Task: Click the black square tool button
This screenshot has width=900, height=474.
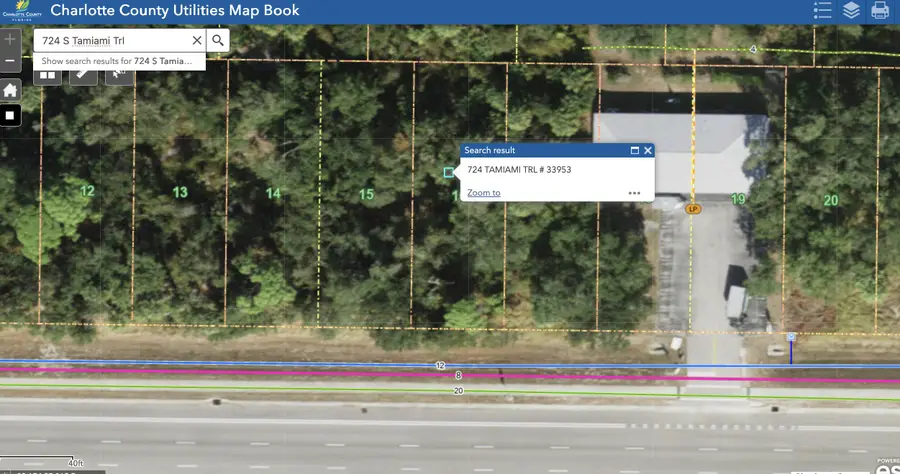Action: pyautogui.click(x=10, y=115)
